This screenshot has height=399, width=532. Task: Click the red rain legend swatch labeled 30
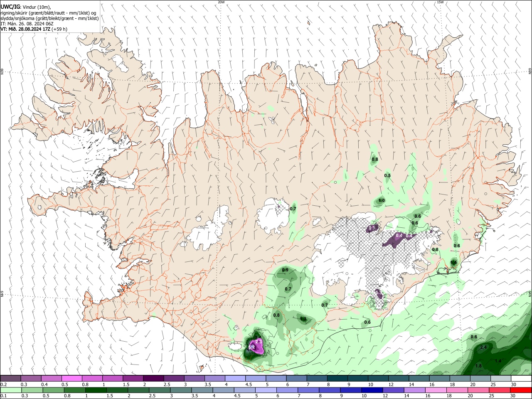(521, 390)
